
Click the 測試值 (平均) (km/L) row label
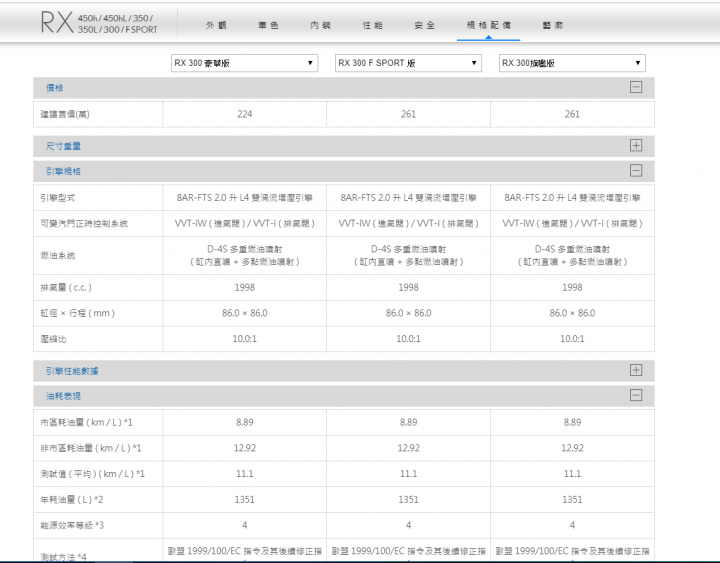92,474
